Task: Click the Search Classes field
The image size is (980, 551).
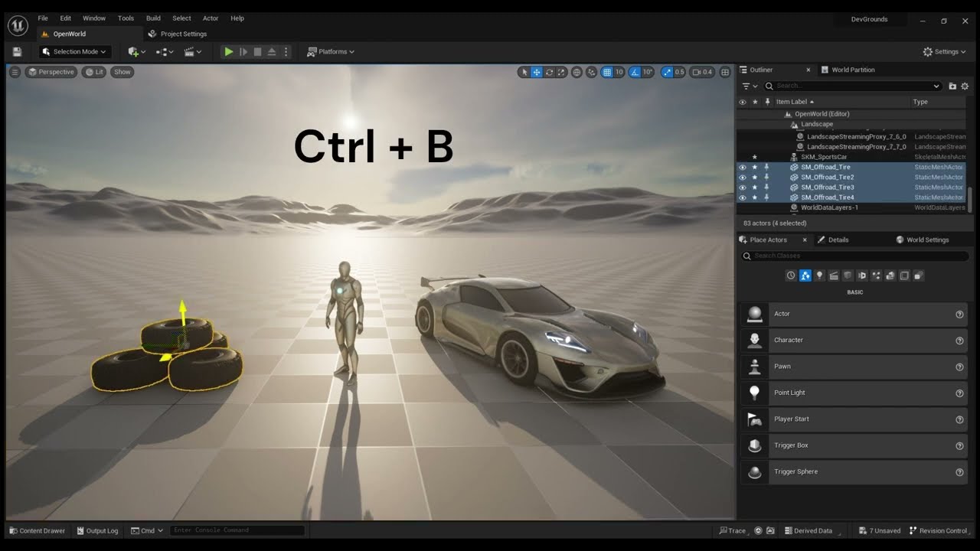Action: pyautogui.click(x=854, y=256)
